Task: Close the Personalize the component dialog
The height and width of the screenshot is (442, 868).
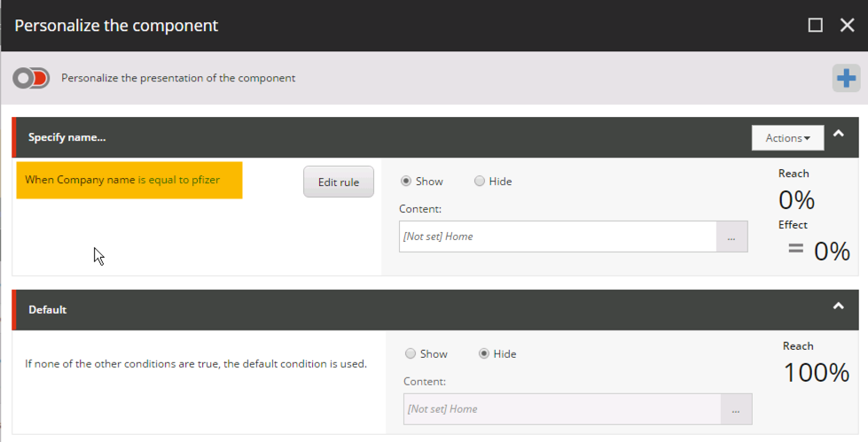Action: pyautogui.click(x=847, y=26)
